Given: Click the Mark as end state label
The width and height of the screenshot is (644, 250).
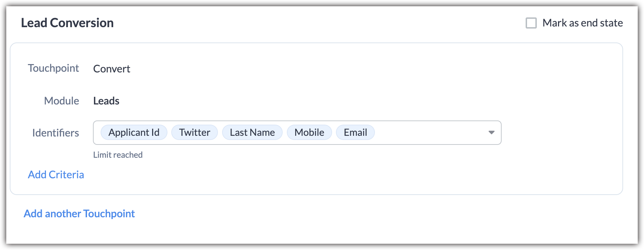Looking at the screenshot, I should (582, 23).
